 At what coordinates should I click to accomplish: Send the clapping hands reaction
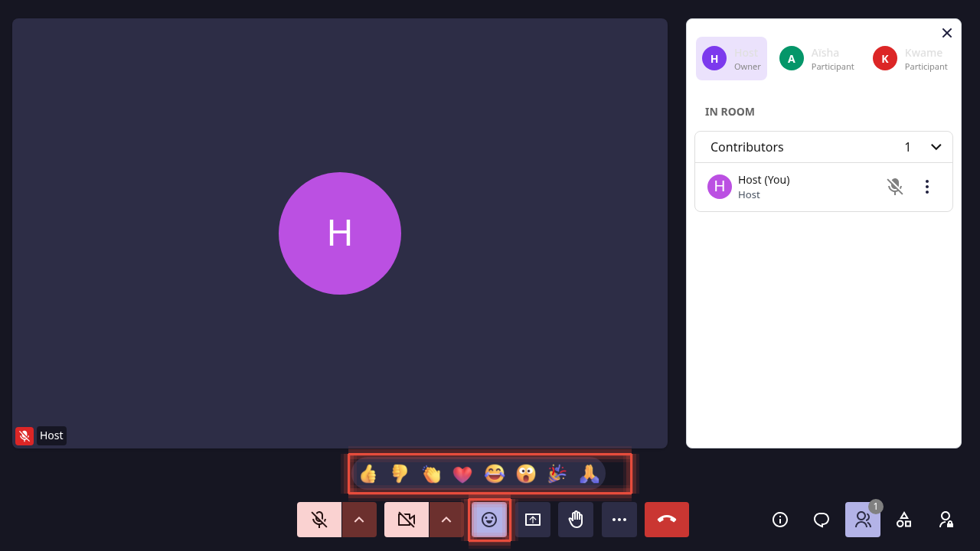(x=431, y=474)
